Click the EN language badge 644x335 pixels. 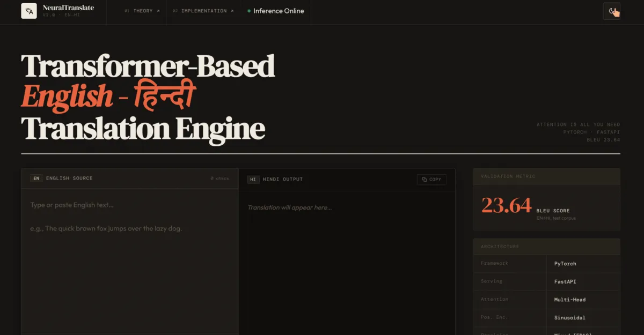(36, 178)
